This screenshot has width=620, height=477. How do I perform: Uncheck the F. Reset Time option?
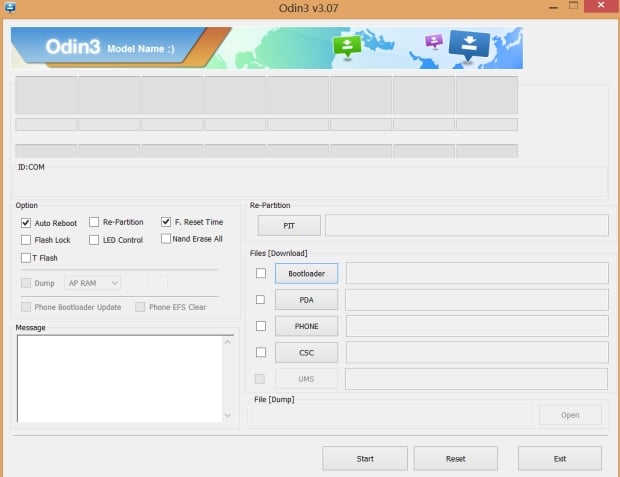pos(166,222)
